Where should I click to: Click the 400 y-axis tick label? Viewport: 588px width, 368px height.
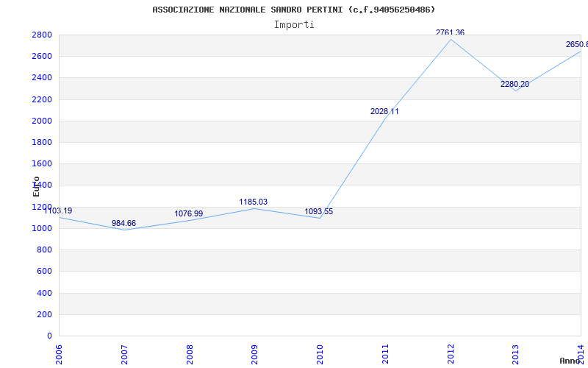44,293
